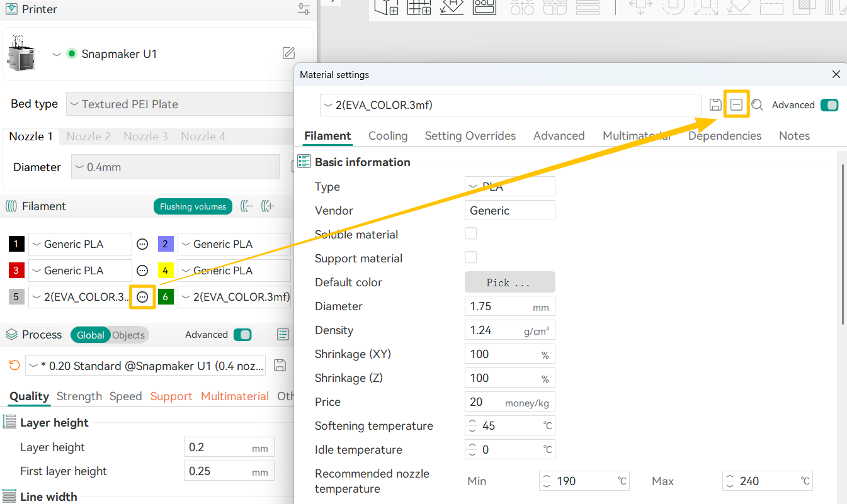The image size is (847, 504).
Task: Click the reset arrow beside process preset
Action: click(x=14, y=366)
